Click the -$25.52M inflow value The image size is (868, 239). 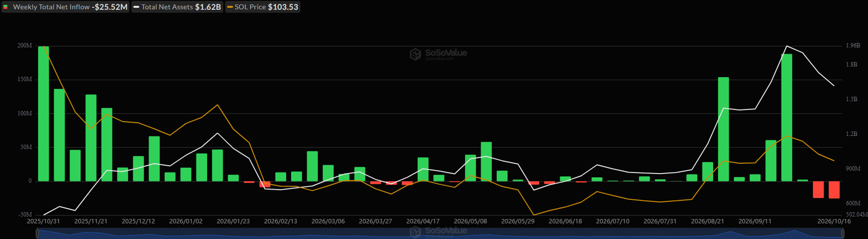click(x=110, y=7)
